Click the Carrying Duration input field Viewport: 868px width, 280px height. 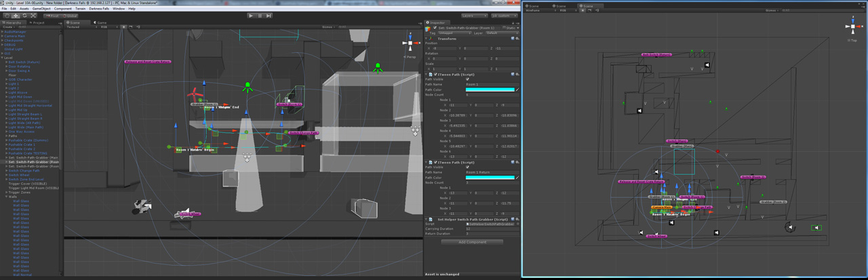pos(492,229)
